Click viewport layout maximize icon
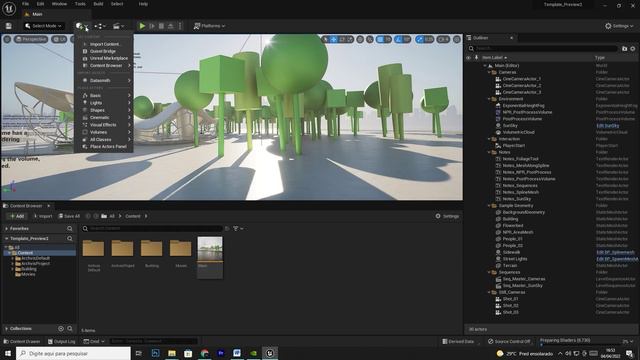The width and height of the screenshot is (640, 360). 457,39
